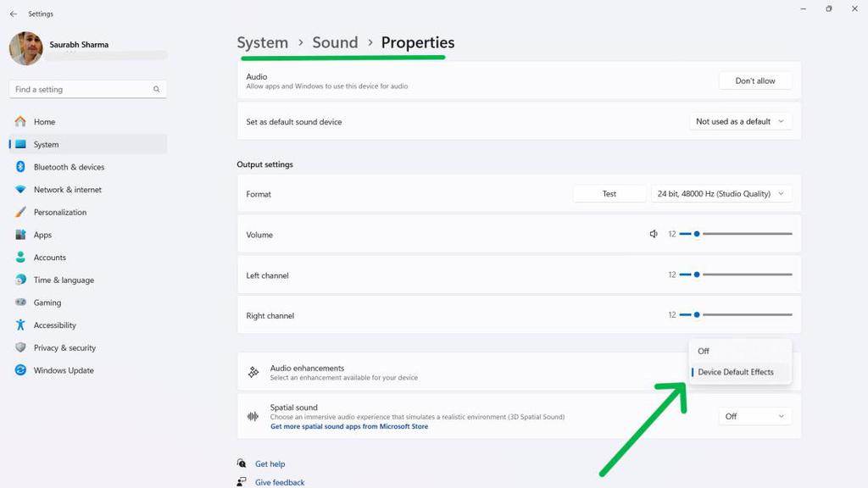
Task: Click the volume speaker mute icon
Action: pos(654,234)
